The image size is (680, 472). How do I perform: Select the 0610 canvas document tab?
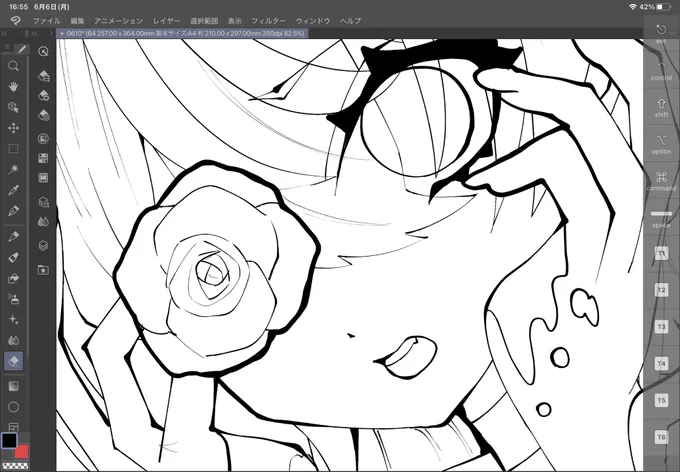click(x=182, y=33)
